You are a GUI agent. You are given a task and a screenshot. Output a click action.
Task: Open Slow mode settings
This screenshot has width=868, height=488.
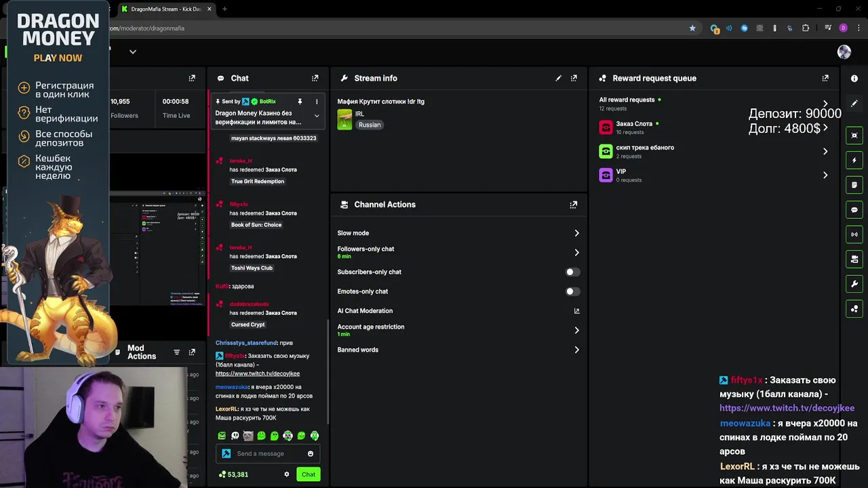458,233
